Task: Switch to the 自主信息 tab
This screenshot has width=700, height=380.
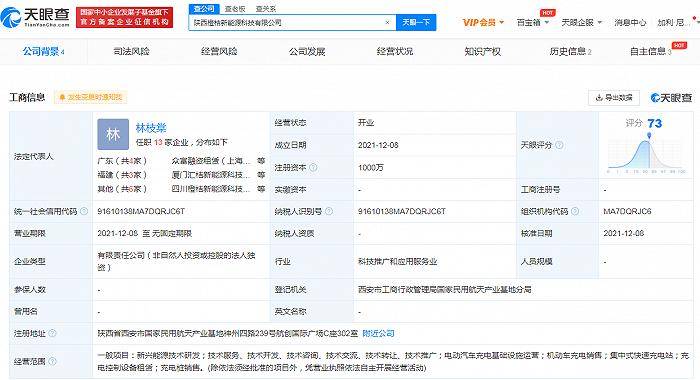Action: (x=650, y=51)
